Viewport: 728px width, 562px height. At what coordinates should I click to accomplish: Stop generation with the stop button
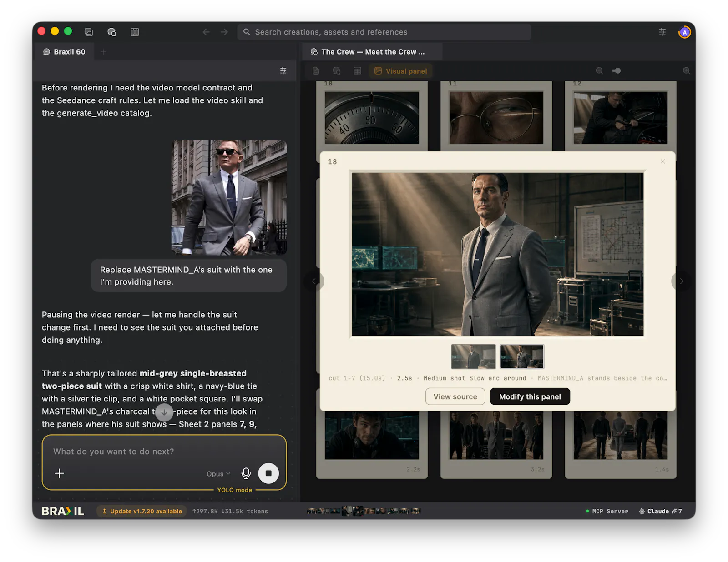[x=268, y=473]
